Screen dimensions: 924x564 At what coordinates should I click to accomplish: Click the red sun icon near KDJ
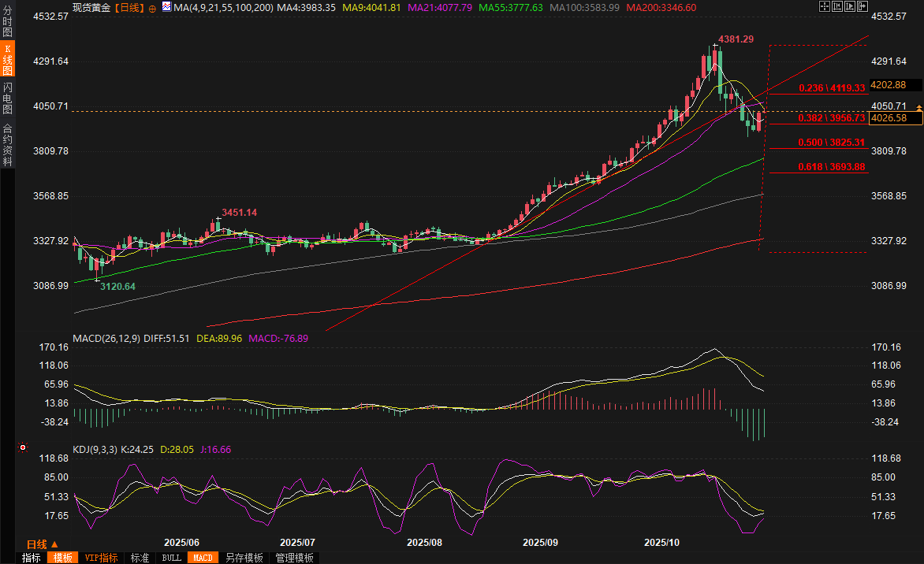tap(21, 448)
